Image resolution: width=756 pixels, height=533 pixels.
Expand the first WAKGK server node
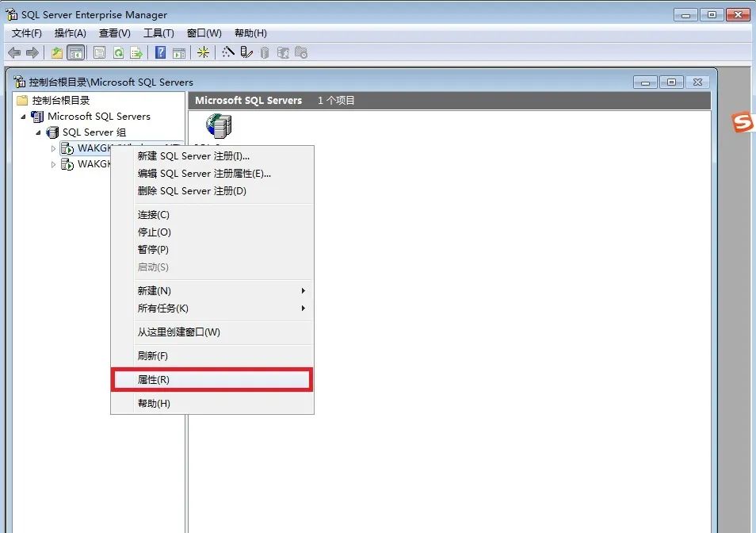click(53, 148)
